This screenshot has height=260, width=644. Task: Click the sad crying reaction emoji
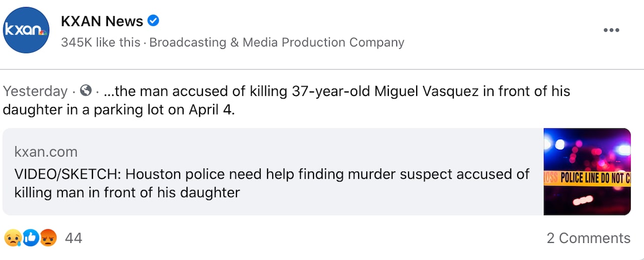click(12, 238)
